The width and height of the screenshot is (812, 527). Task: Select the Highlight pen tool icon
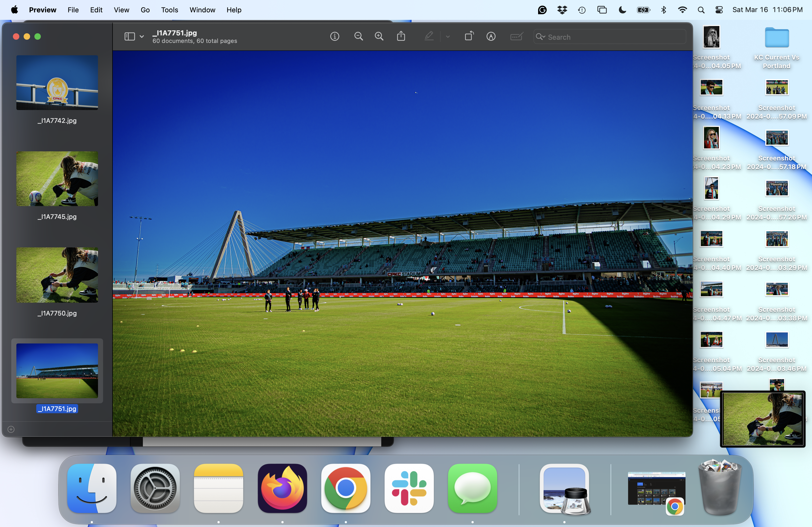429,36
